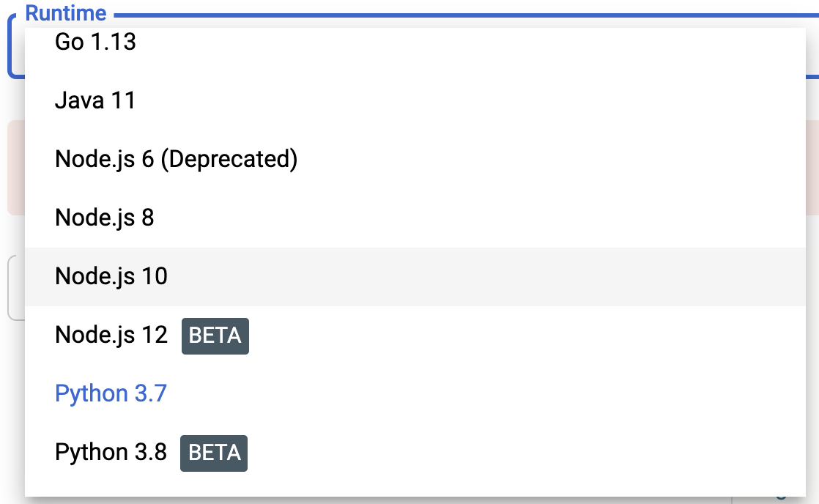The height and width of the screenshot is (504, 819).
Task: Click the blue Runtime field label
Action: 66,13
